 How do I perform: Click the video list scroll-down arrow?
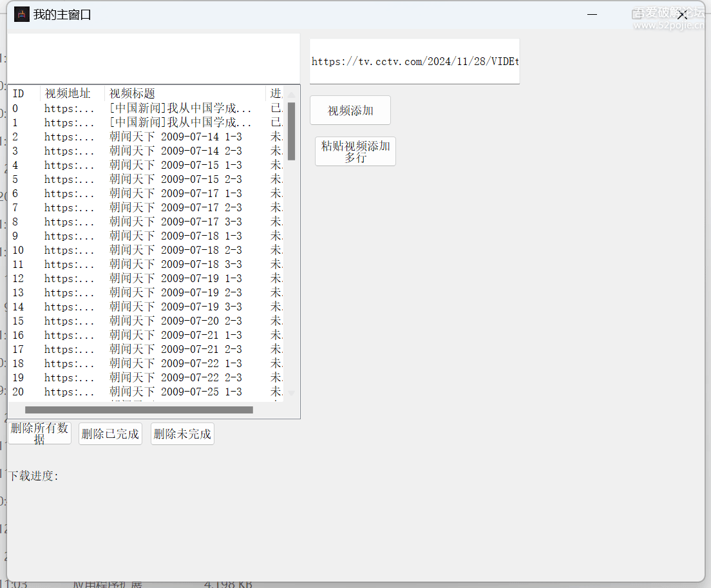tap(291, 392)
